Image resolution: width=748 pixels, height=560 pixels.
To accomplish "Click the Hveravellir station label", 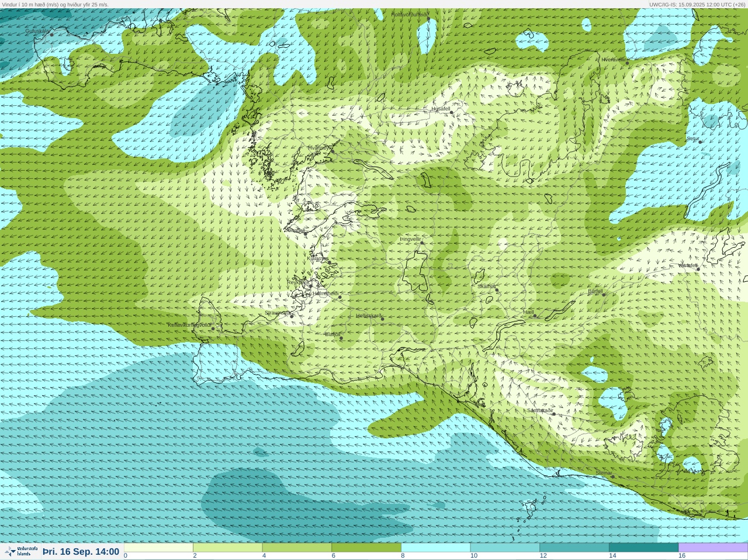I will pyautogui.click(x=614, y=60).
